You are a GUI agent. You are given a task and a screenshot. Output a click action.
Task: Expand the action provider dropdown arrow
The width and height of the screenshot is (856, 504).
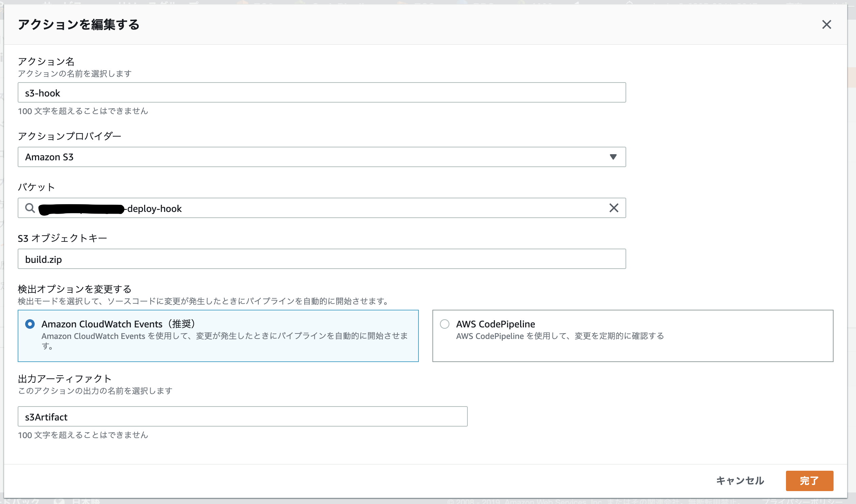coord(613,157)
